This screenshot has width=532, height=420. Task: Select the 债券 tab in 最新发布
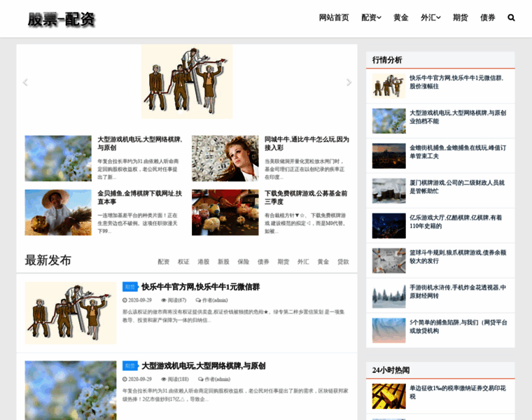click(263, 262)
